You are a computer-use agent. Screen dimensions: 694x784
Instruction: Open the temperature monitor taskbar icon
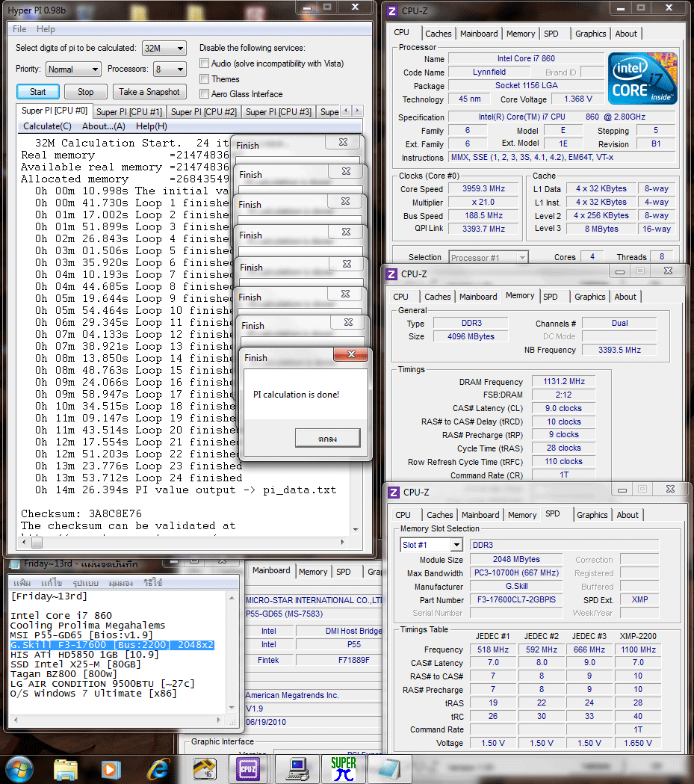204,770
